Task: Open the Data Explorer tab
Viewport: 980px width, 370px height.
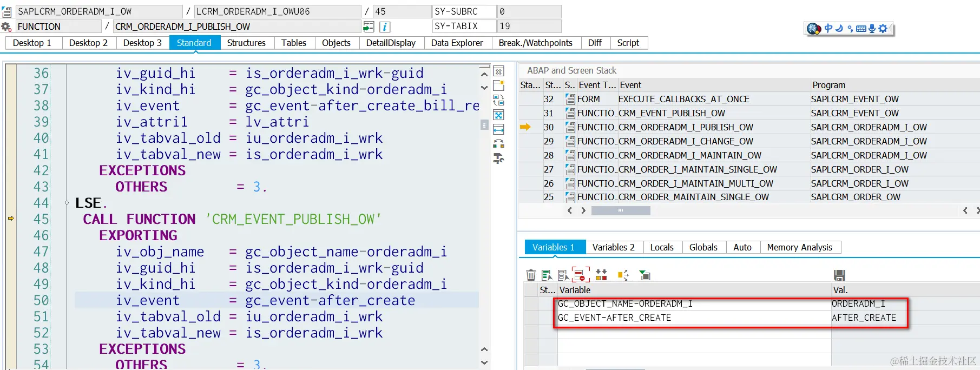Action: 457,43
